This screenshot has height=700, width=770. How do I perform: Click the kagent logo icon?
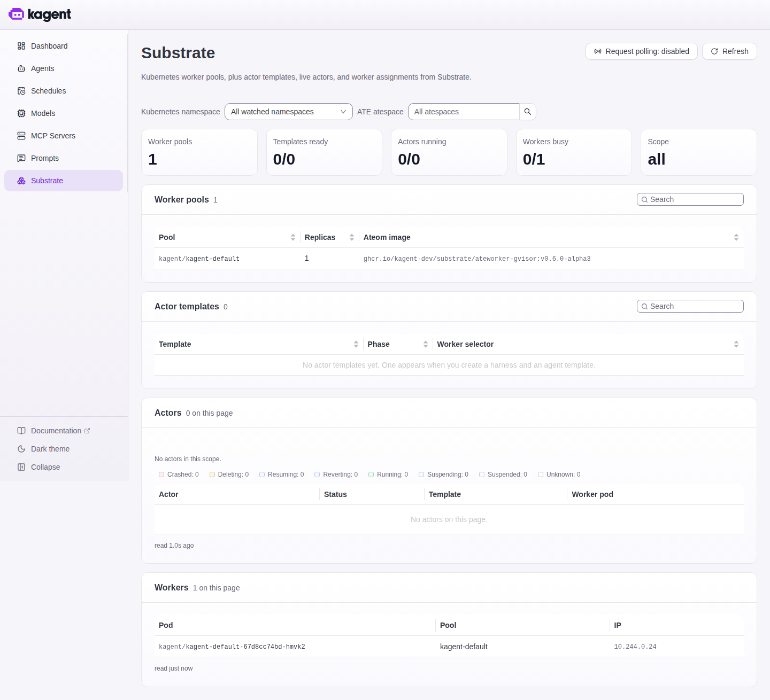coord(17,14)
